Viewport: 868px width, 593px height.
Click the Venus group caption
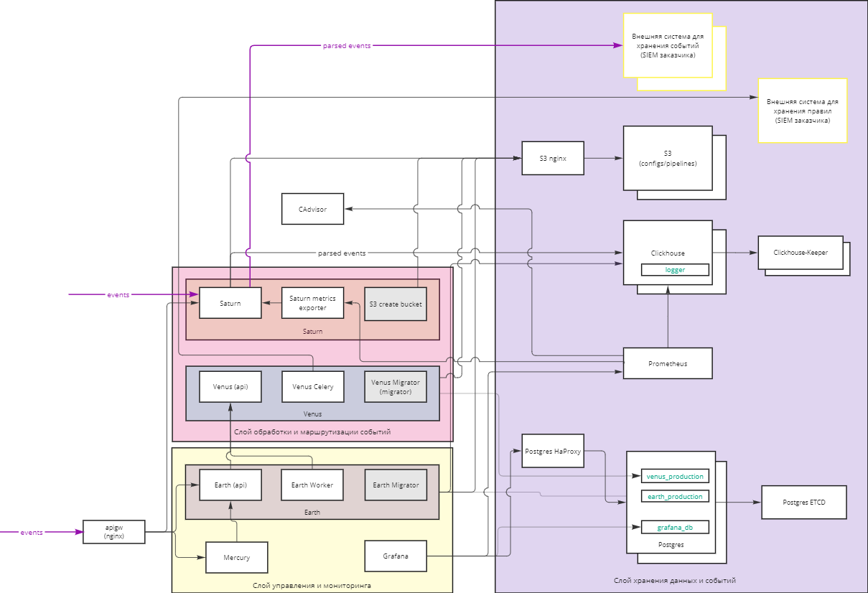(312, 414)
